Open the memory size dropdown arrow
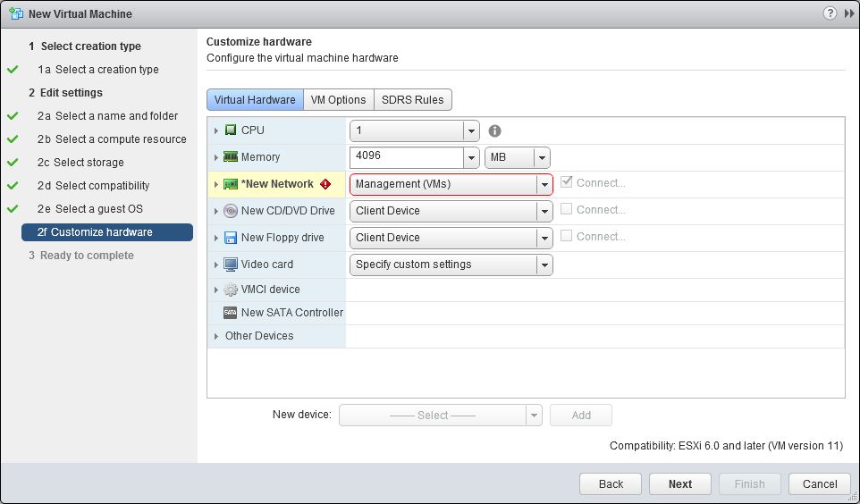 point(471,158)
